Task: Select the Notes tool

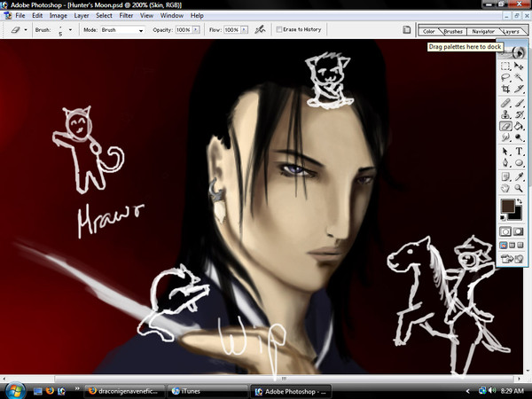Action: 505,176
